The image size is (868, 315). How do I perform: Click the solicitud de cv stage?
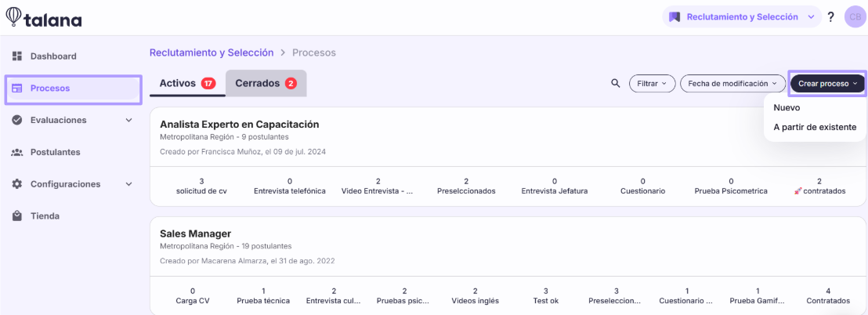201,186
